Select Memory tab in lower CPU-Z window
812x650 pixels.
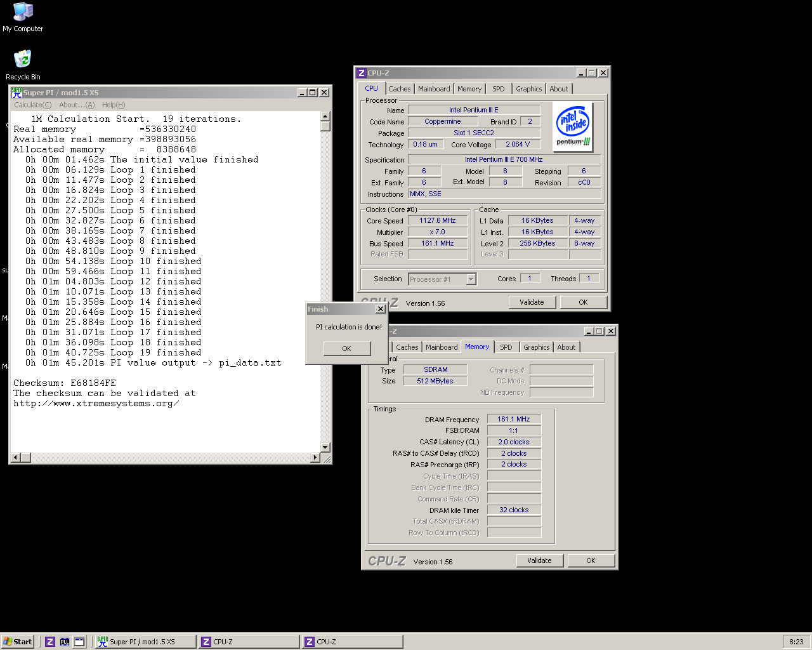click(x=477, y=347)
